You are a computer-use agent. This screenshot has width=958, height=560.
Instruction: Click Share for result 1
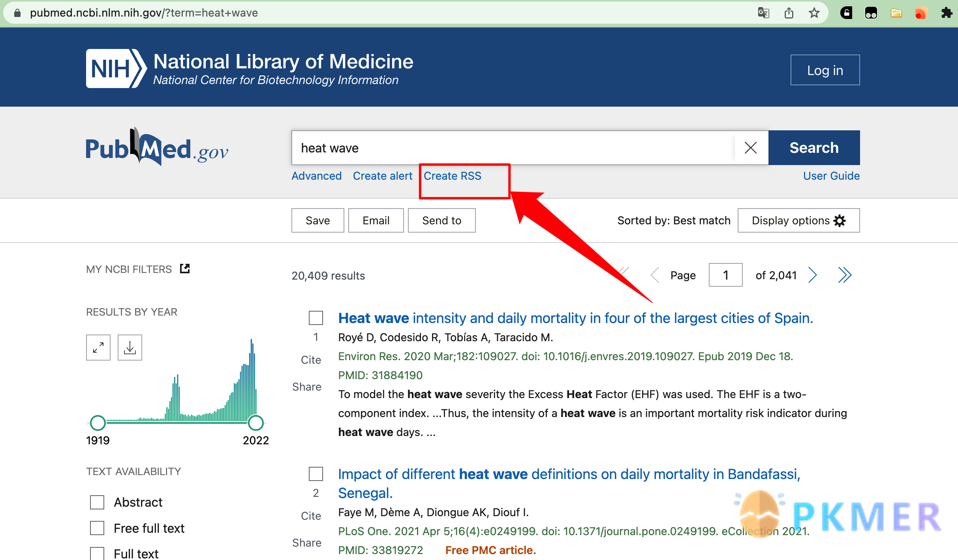(307, 387)
